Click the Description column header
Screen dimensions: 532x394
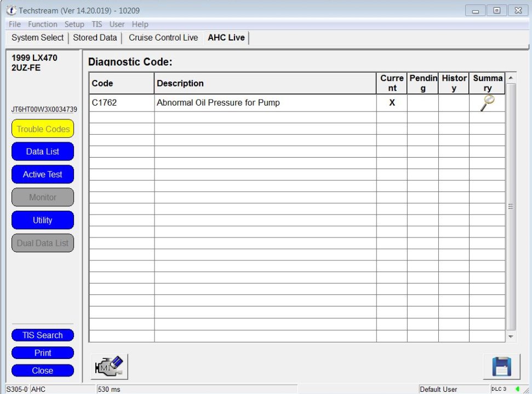coord(265,83)
